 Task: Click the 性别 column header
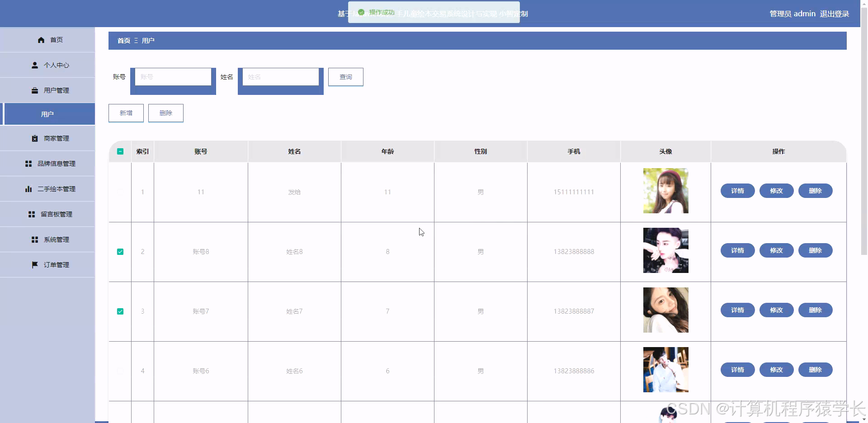(481, 151)
